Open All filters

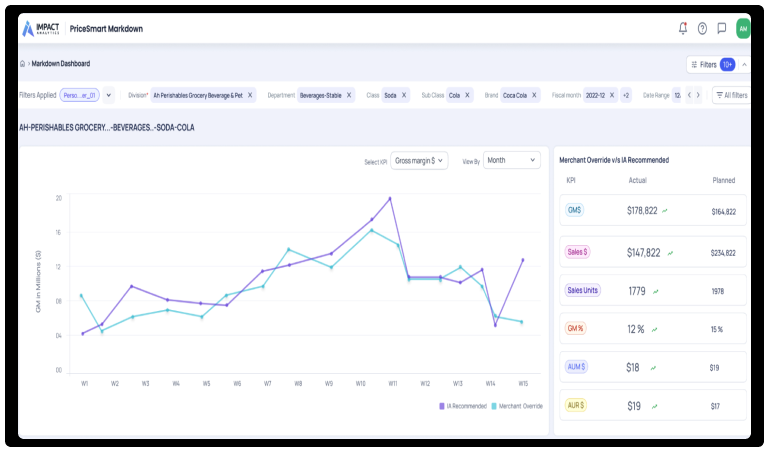coord(732,95)
